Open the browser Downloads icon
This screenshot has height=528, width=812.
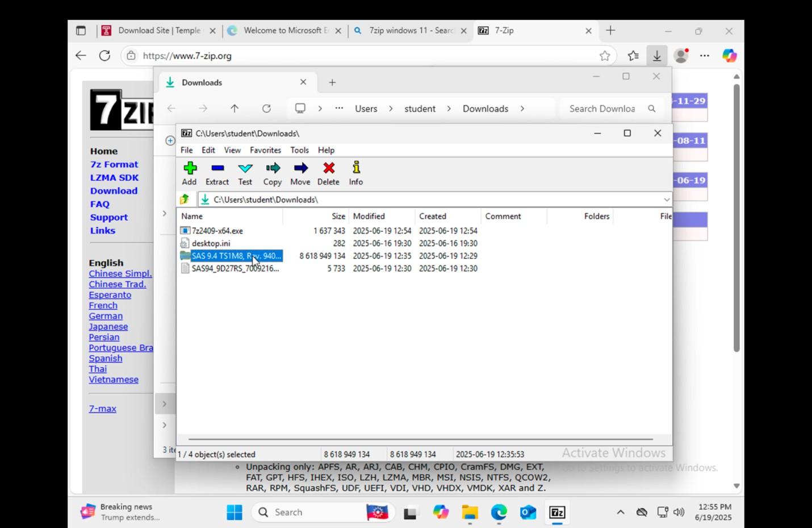tap(657, 56)
